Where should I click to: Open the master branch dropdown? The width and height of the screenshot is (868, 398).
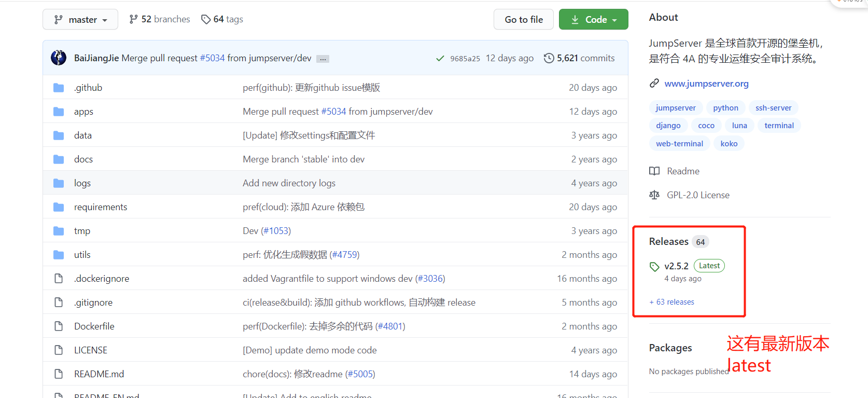[x=80, y=20]
